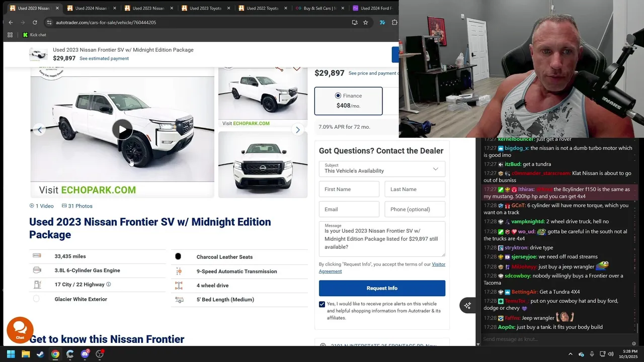The height and width of the screenshot is (362, 644).
Task: Click the Last Name field
Action: coord(415,189)
